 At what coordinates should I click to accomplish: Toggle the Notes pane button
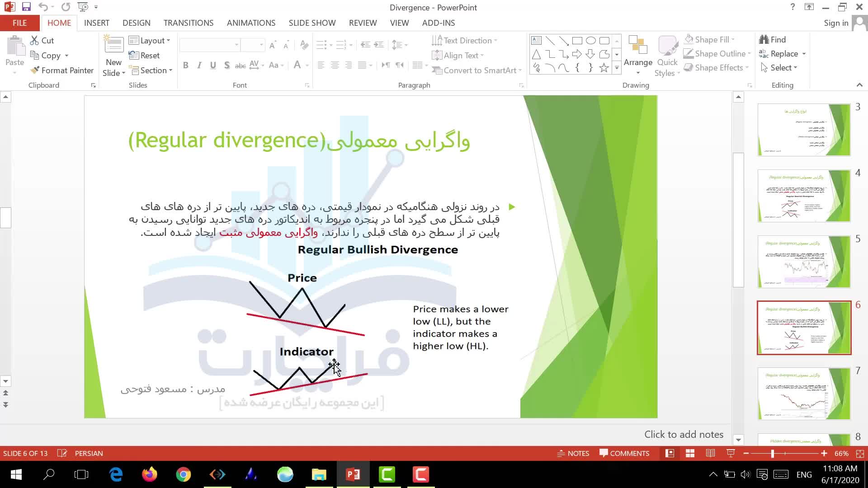[x=573, y=453]
